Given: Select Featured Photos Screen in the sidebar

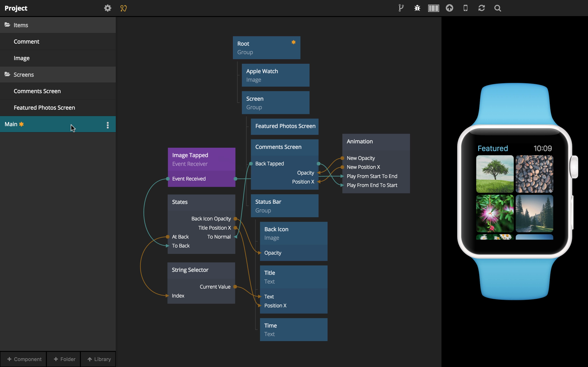Looking at the screenshot, I should 44,108.
